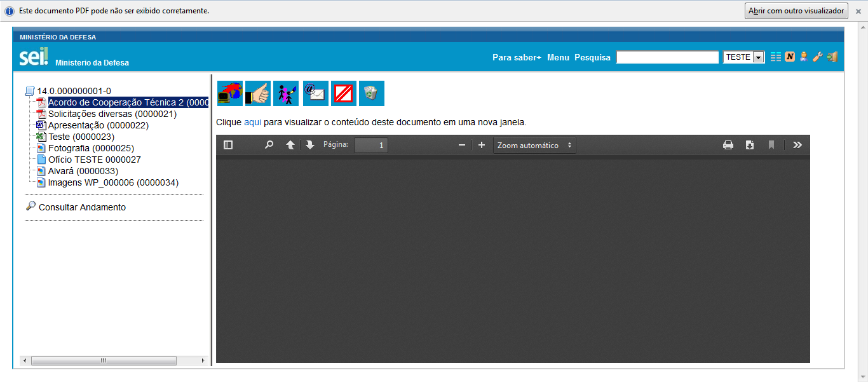Click the people with pen signature icon
Viewport: 868px width, 382px height.
pyautogui.click(x=286, y=93)
